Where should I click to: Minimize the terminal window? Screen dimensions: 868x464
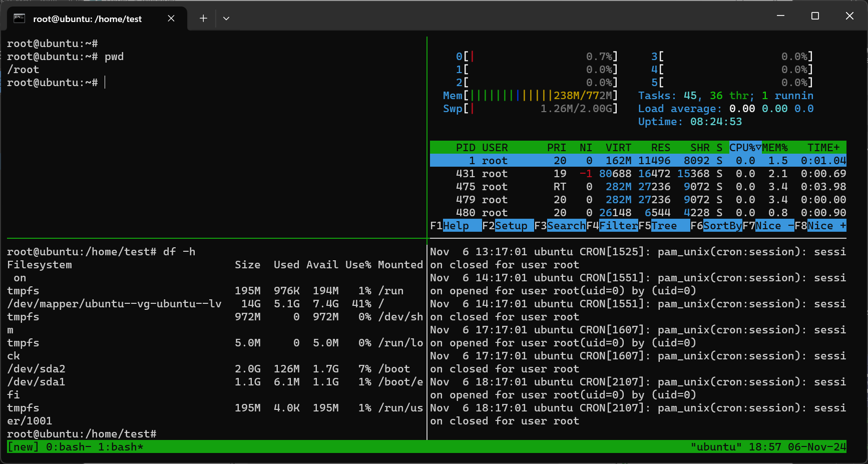click(780, 16)
